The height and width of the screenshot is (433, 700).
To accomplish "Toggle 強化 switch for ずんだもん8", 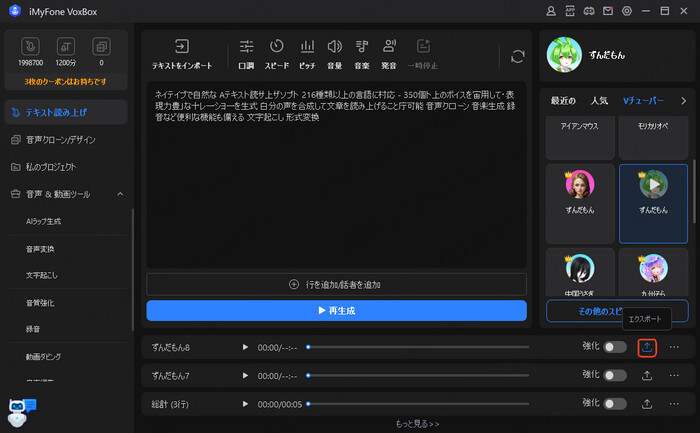I will 615,347.
